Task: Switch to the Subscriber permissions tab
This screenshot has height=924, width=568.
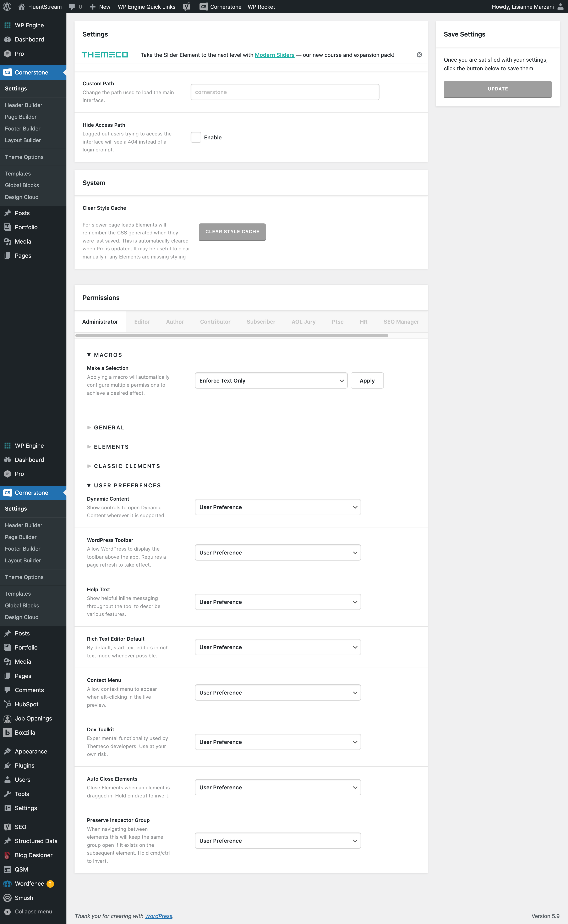Action: click(261, 322)
